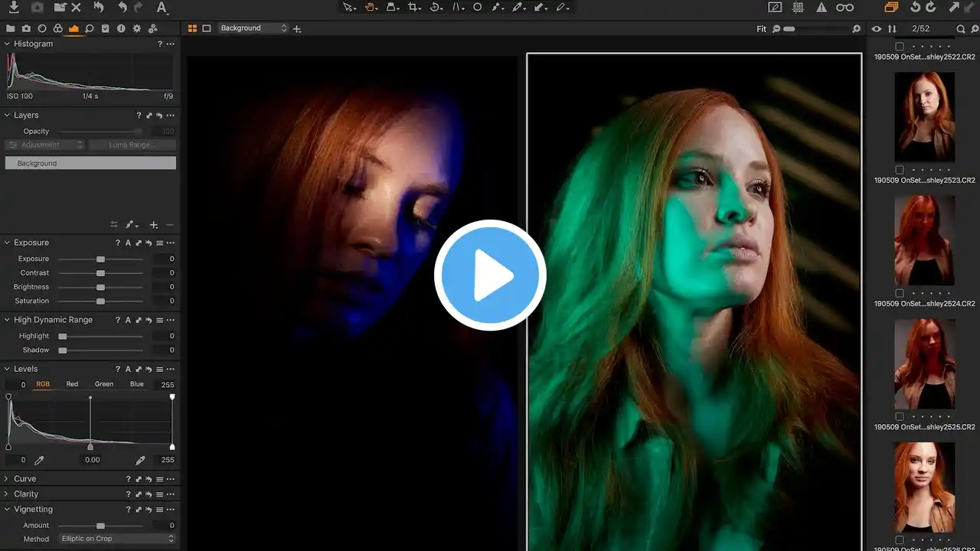Click the Delete (X) icon in top toolbar
Screen dimensions: 980x551
click(x=76, y=8)
